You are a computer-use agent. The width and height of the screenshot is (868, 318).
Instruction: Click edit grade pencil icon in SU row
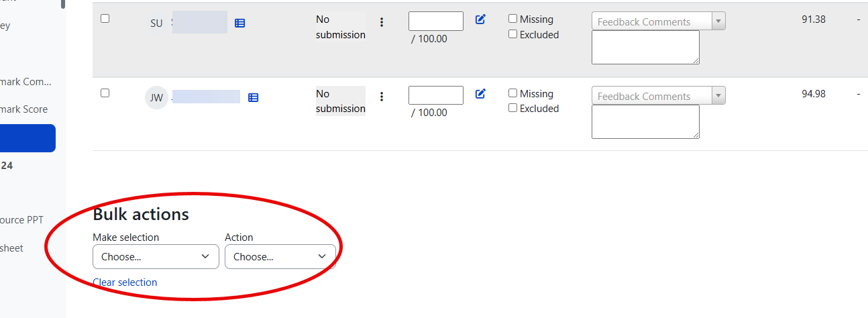[480, 19]
